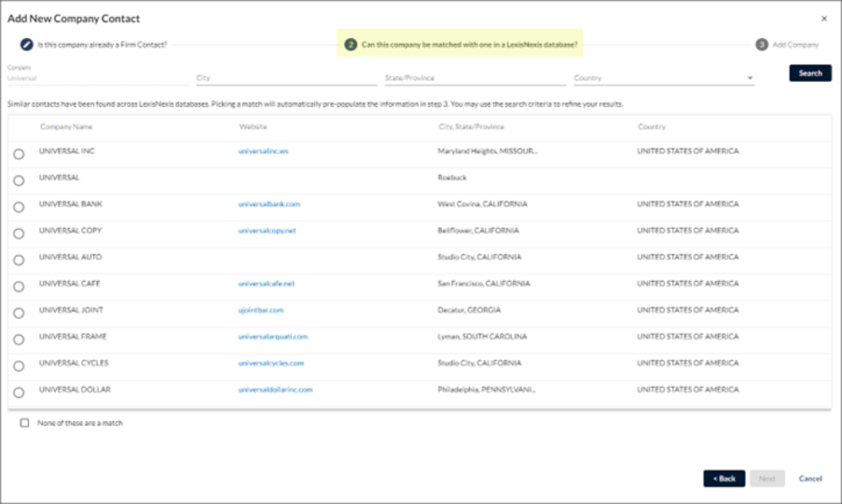Pick the UNIVERSAL FRAME radio button

(19, 339)
